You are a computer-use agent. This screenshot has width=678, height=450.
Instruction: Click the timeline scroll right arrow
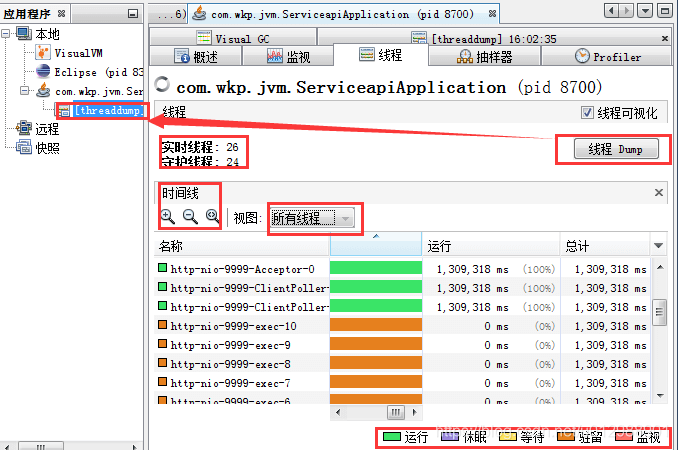(415, 412)
